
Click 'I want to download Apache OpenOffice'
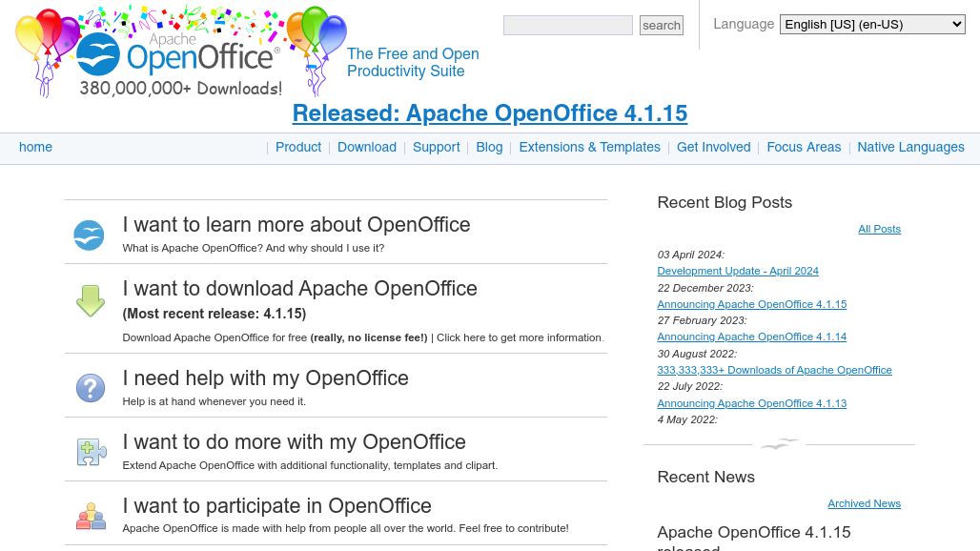click(300, 288)
